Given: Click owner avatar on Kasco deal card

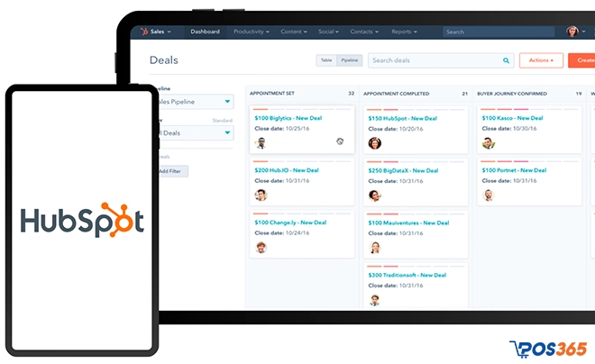Looking at the screenshot, I should coord(489,143).
